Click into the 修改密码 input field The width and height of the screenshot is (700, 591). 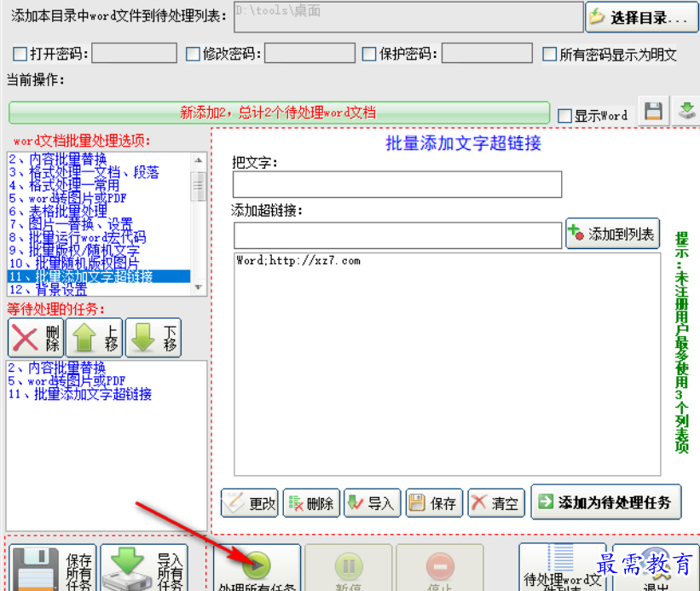[x=310, y=53]
